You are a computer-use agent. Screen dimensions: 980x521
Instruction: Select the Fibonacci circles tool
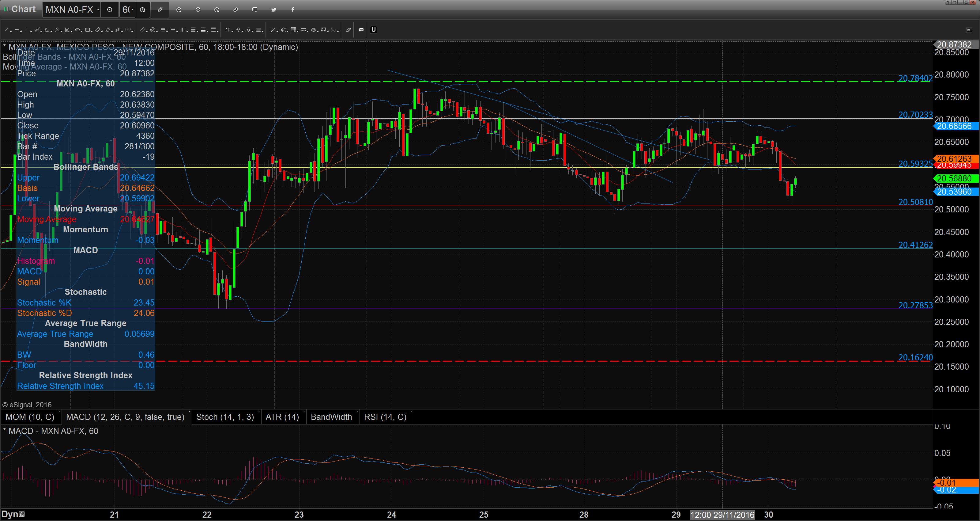[153, 30]
